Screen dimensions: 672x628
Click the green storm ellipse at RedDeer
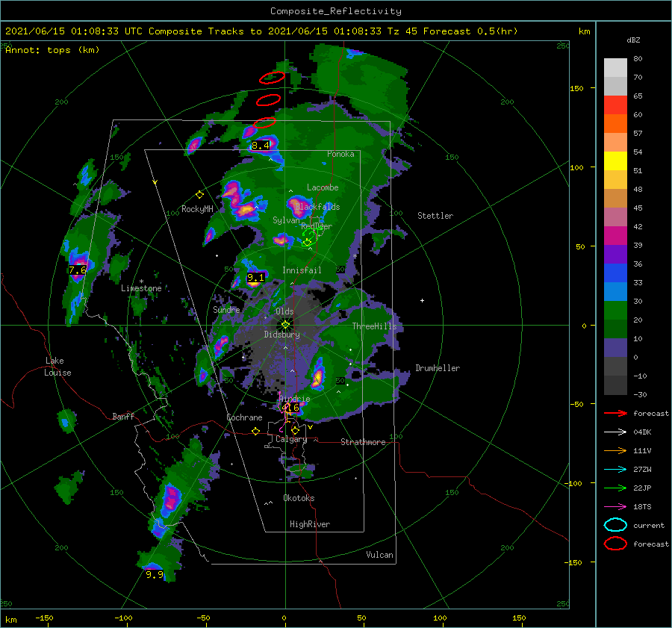coord(310,237)
